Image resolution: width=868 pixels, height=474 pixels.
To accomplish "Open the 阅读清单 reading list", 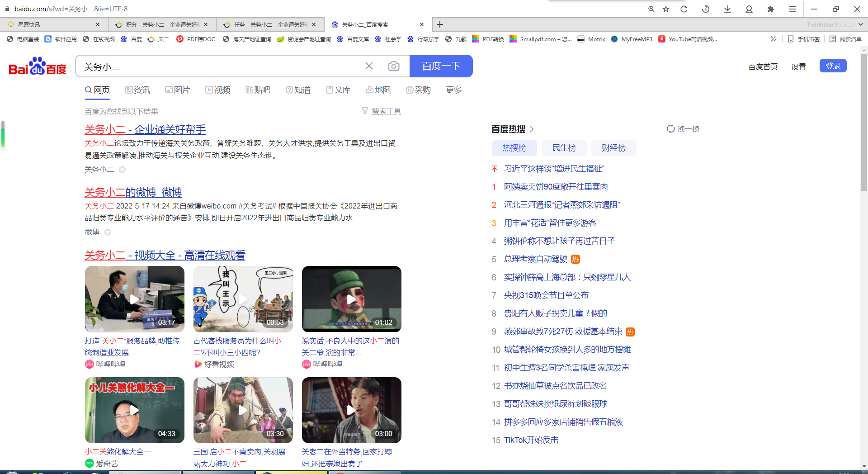I will click(846, 39).
